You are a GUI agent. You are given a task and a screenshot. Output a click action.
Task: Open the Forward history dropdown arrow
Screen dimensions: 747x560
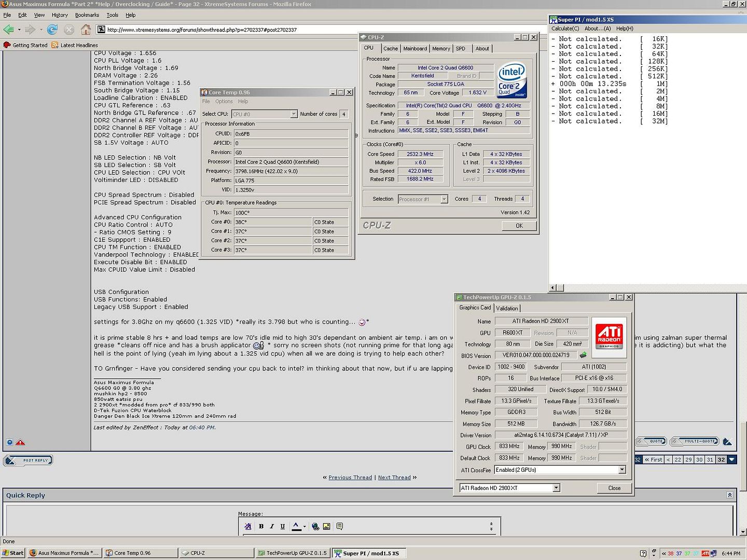tap(41, 30)
